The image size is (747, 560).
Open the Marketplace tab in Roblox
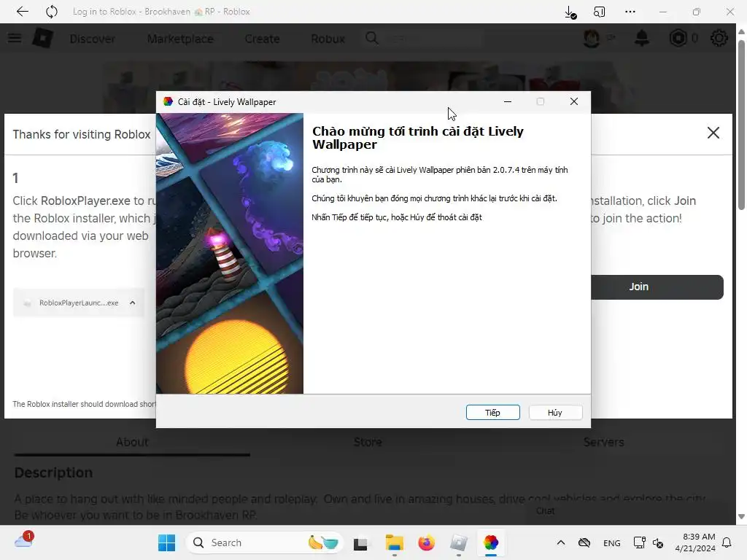coord(180,39)
